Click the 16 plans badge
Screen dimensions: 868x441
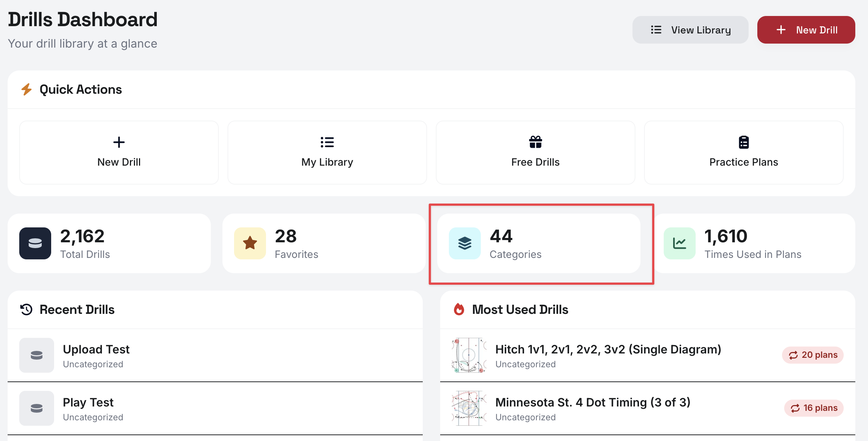[x=814, y=408]
